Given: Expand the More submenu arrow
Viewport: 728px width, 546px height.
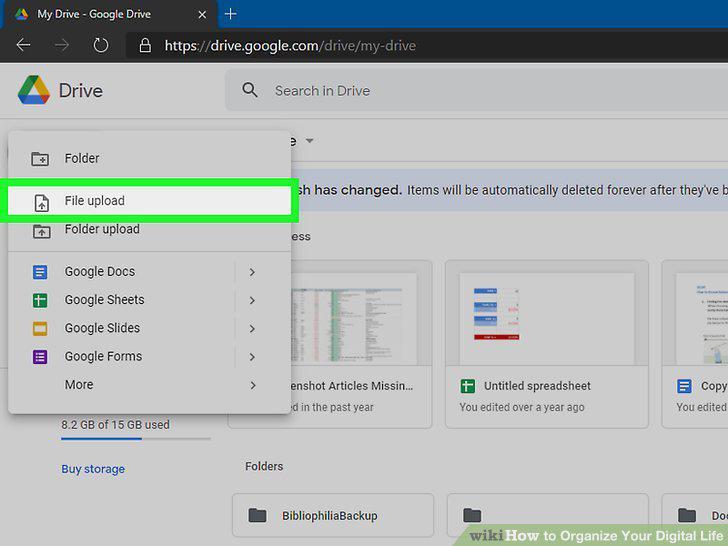Looking at the screenshot, I should click(253, 385).
